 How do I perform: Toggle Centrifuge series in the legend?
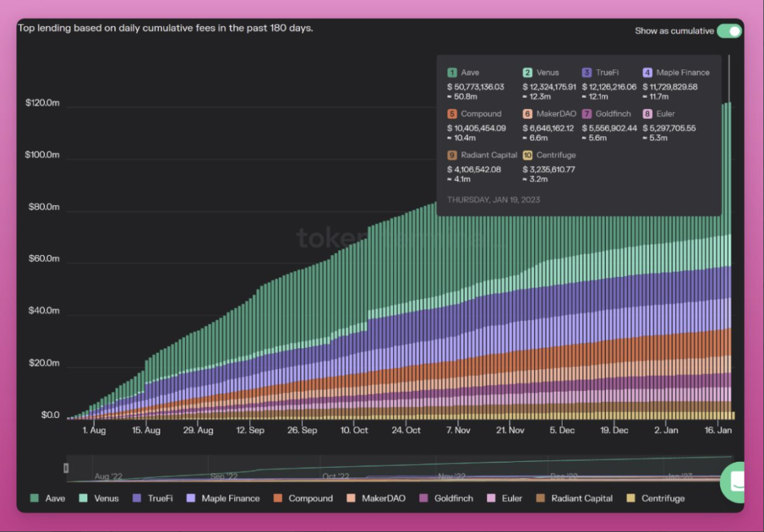coord(655,498)
